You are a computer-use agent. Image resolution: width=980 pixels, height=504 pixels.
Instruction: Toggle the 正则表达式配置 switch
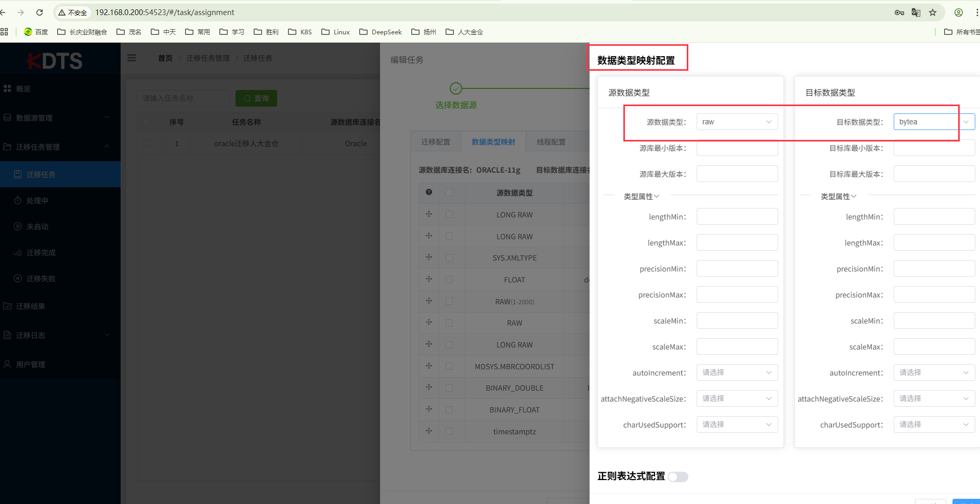(678, 477)
